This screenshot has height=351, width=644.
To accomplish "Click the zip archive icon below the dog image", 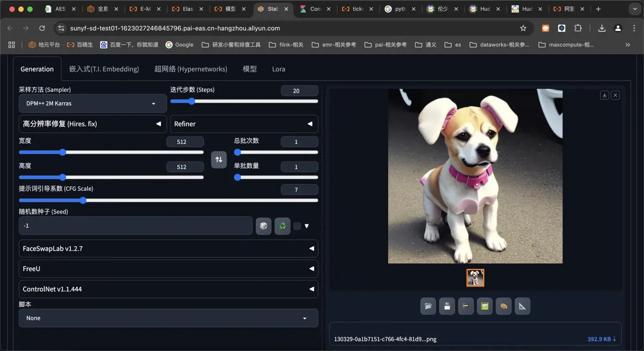I will (466, 306).
